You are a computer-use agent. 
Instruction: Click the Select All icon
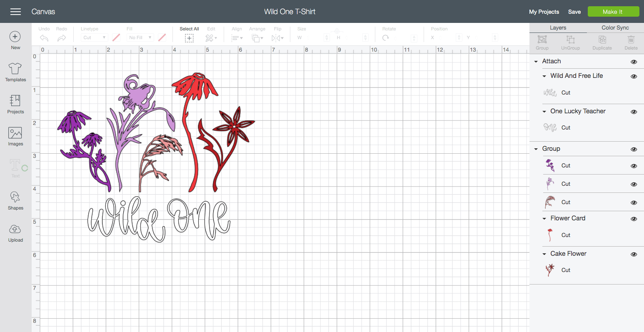click(189, 38)
